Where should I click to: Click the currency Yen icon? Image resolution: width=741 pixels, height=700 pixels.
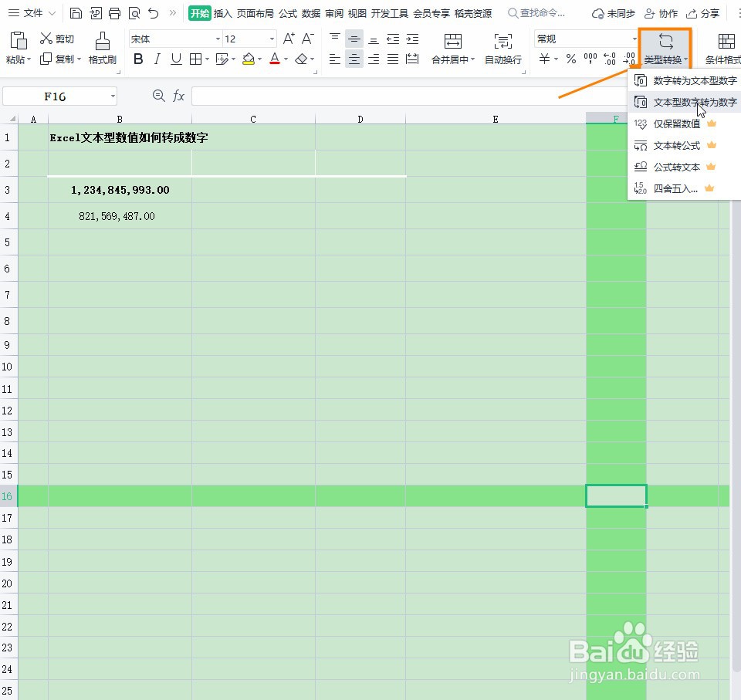[545, 59]
